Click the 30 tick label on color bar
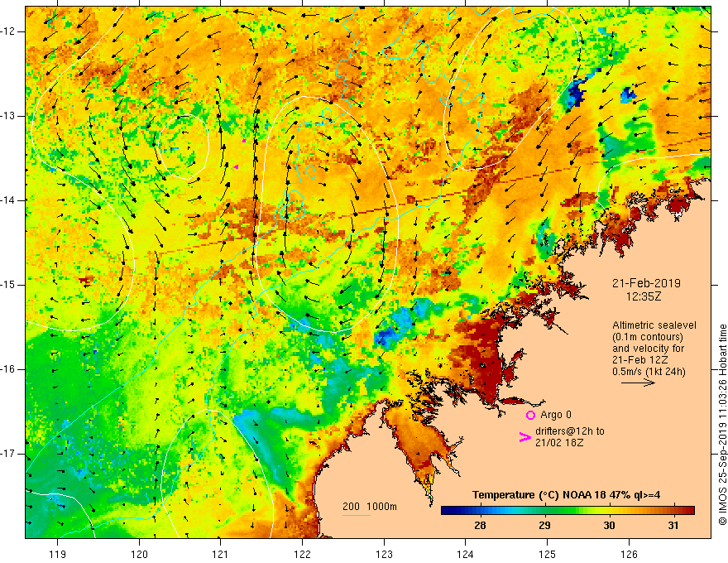The image size is (728, 563). coord(609,526)
